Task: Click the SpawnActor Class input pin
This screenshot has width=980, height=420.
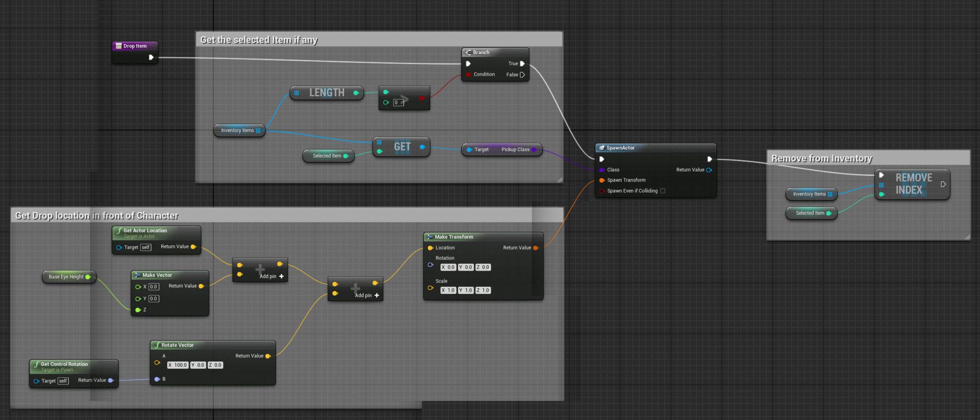Action: pos(602,170)
